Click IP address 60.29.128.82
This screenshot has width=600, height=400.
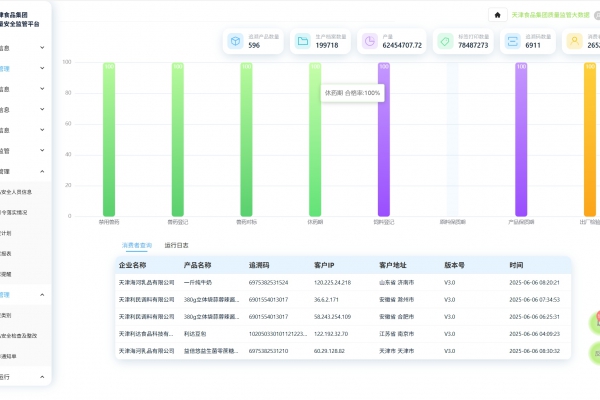pos(329,351)
